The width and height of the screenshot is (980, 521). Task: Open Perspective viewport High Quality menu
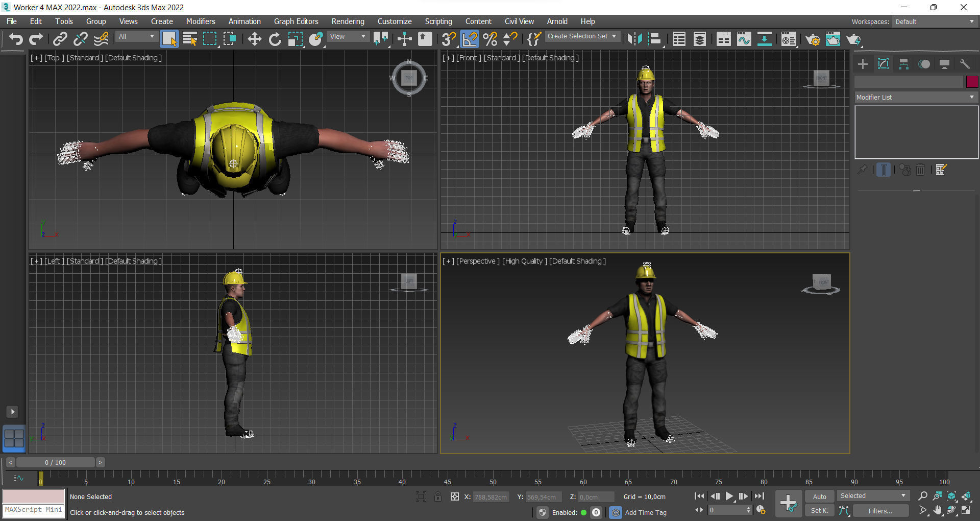(524, 261)
